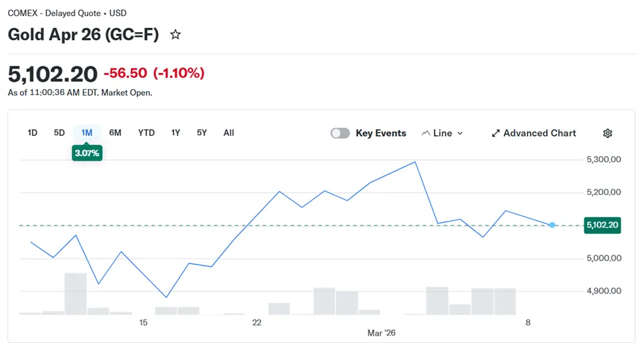Click the selected 1M range tab
This screenshot has width=644, height=343.
point(86,133)
